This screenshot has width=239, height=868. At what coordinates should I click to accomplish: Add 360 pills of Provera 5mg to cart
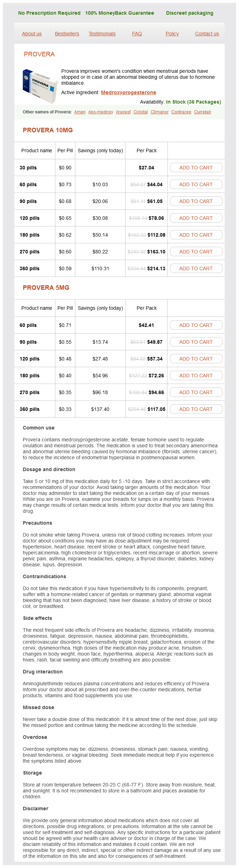click(x=196, y=409)
